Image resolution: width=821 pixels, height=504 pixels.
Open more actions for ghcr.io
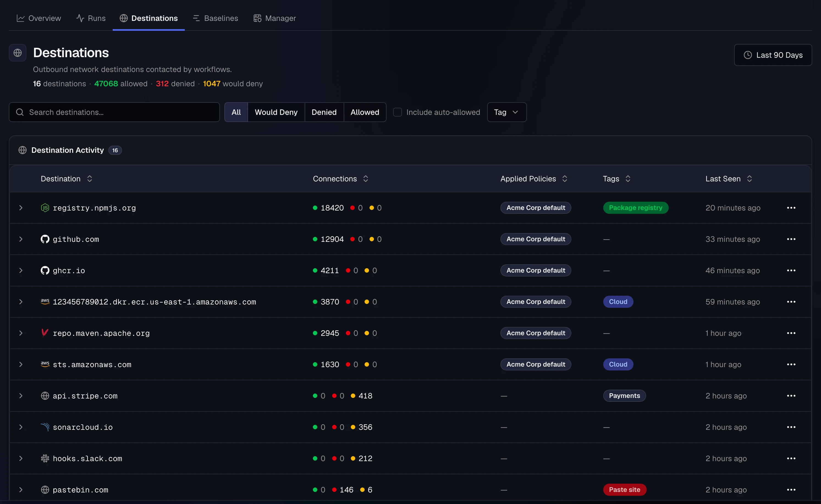(x=791, y=270)
